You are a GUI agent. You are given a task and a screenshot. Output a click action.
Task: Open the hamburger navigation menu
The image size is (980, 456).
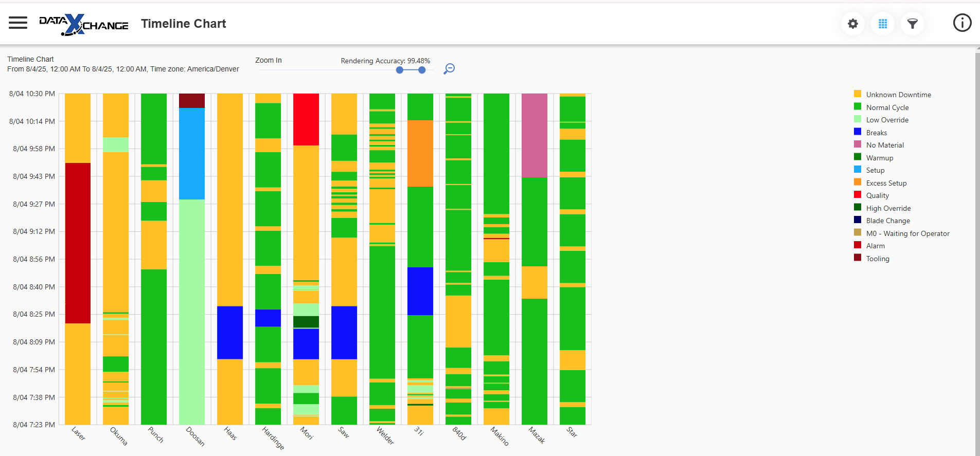point(18,23)
